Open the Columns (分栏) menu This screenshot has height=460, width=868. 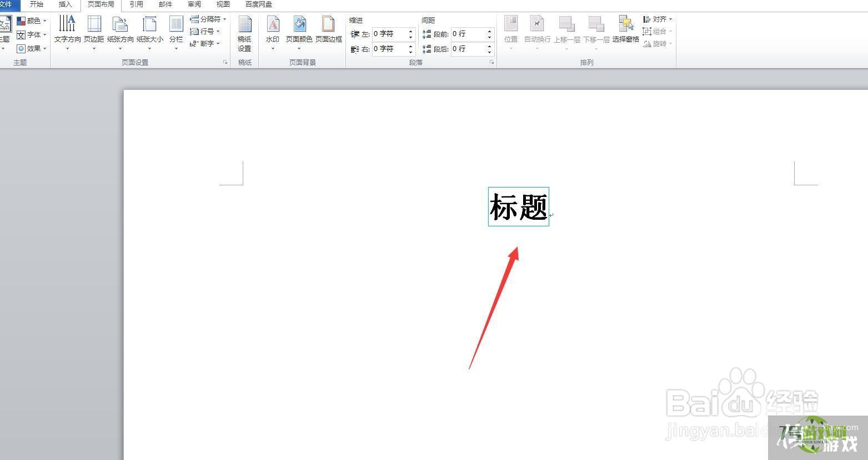coord(176,33)
